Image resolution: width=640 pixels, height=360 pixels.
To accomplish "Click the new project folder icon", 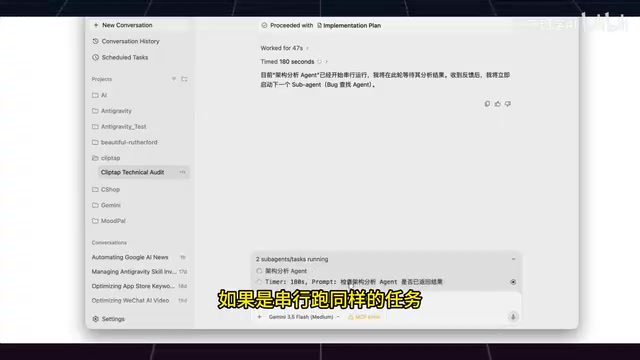I will 184,79.
